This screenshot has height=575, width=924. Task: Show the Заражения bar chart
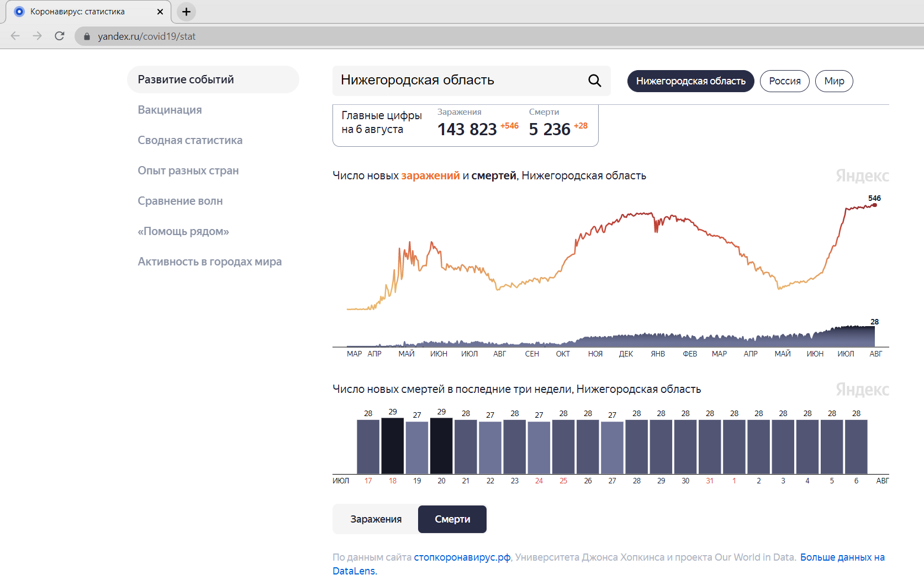pos(376,519)
